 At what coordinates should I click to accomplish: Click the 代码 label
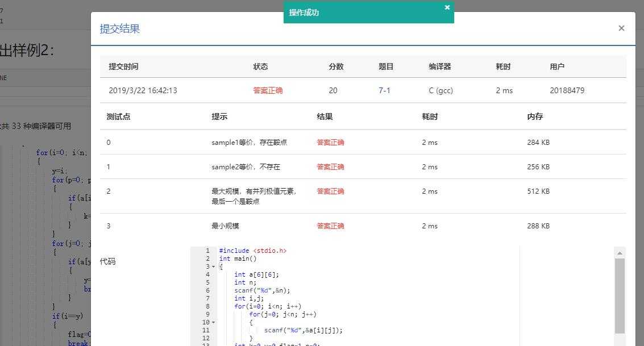pos(107,261)
